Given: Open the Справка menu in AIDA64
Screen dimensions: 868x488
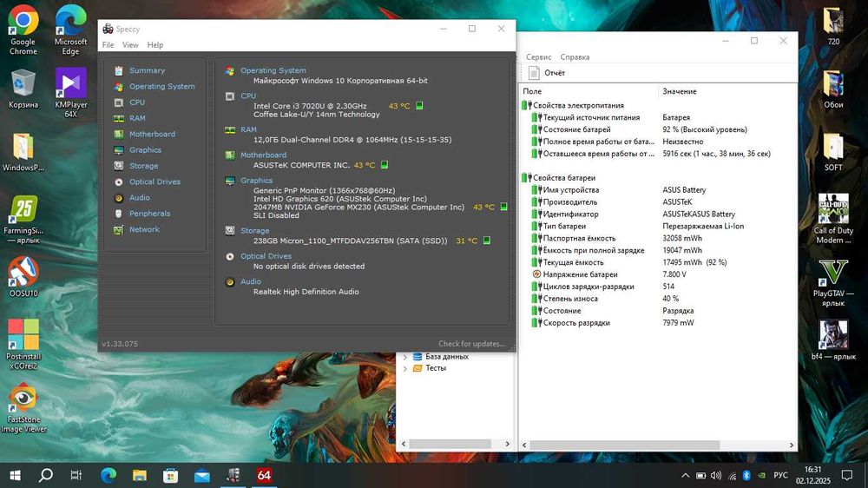Looking at the screenshot, I should click(575, 57).
